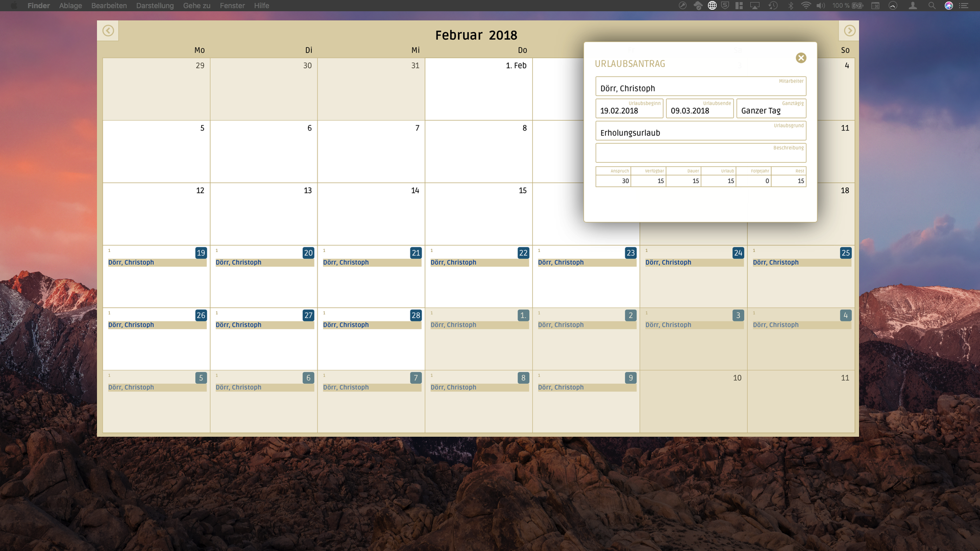The image size is (980, 551).
Task: Select the greyed day badge 1. for March
Action: pyautogui.click(x=523, y=315)
